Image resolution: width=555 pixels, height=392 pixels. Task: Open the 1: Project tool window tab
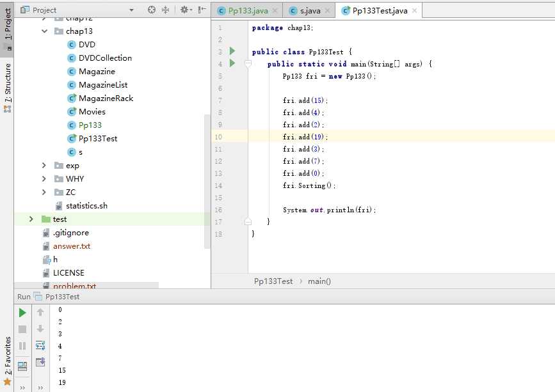tap(8, 29)
